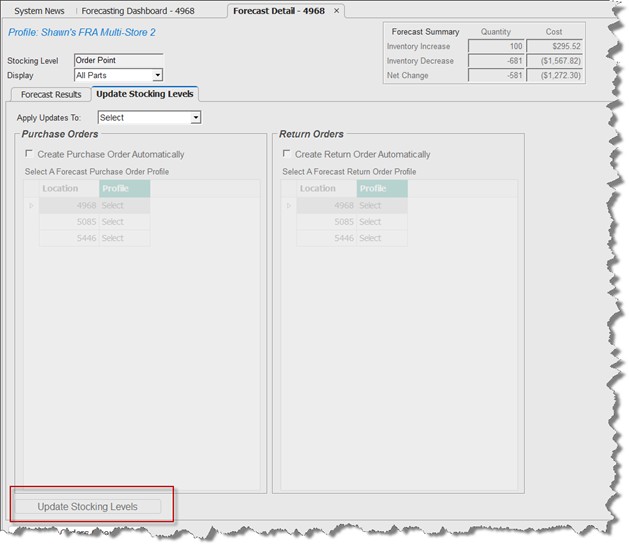
Task: Click the Inventory Increase quantity value
Action: point(496,46)
